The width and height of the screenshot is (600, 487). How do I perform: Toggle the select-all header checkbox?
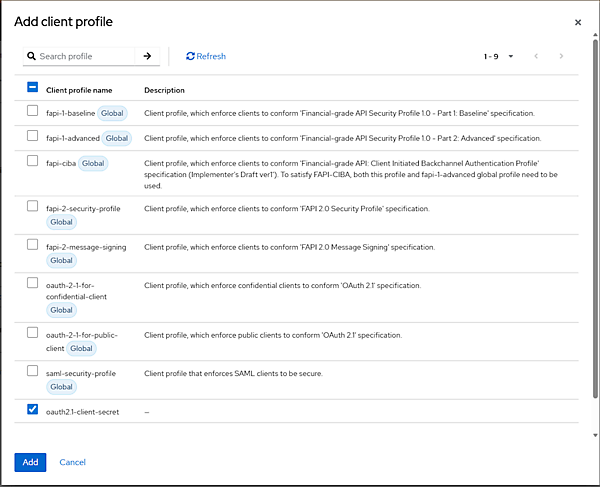[x=33, y=88]
